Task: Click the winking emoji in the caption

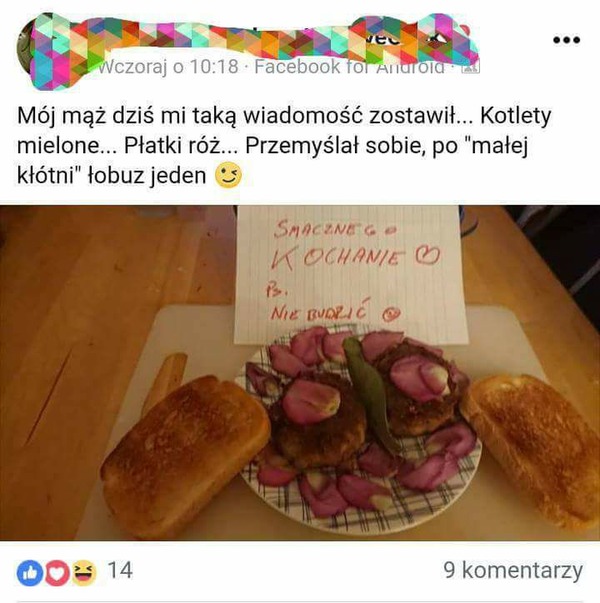Action: click(x=228, y=175)
